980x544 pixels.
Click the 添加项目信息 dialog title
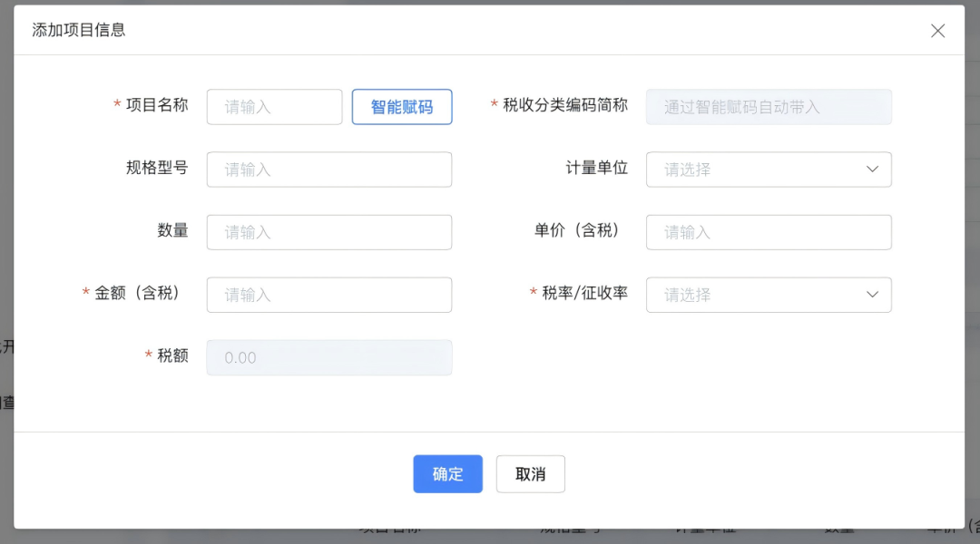coord(79,30)
